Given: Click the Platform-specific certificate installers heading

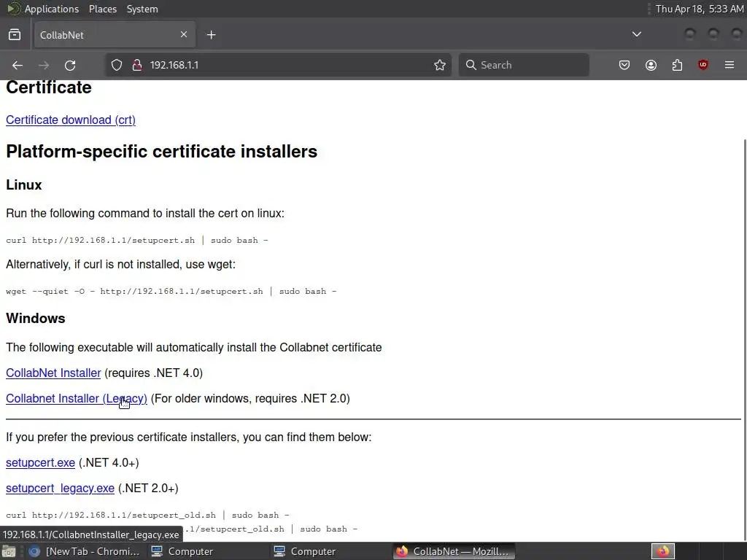Looking at the screenshot, I should (x=161, y=152).
